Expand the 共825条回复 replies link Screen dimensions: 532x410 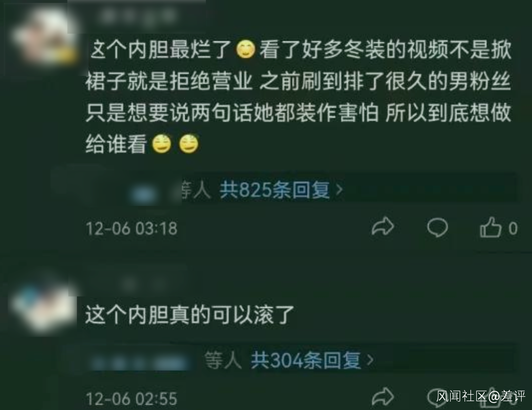pyautogui.click(x=275, y=190)
